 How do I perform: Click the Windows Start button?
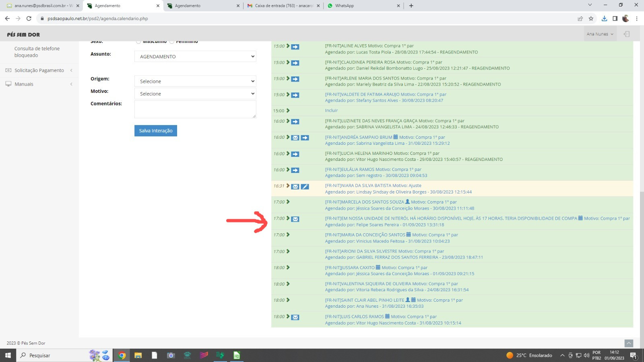point(8,355)
